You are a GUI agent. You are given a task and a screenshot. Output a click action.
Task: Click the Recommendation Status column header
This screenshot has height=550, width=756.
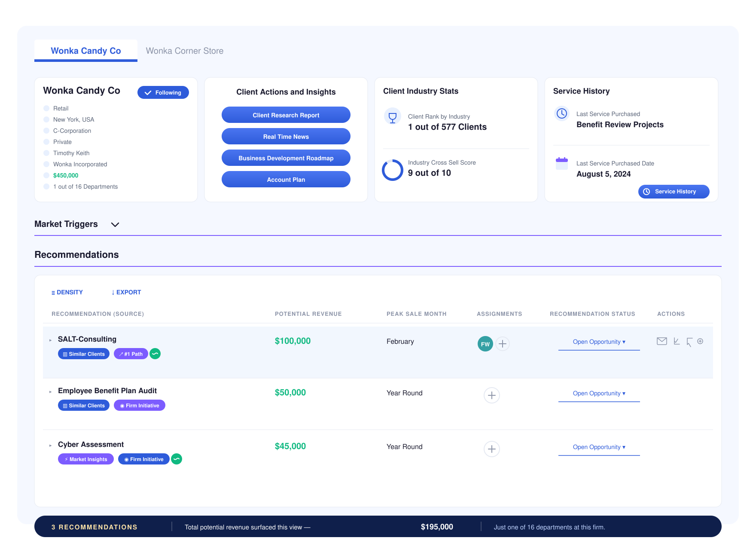click(x=592, y=314)
